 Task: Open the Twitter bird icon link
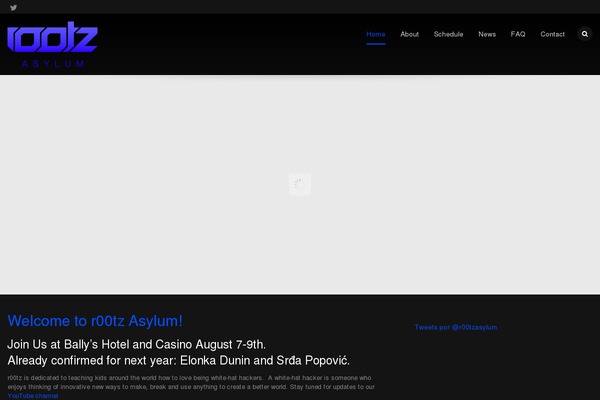click(13, 8)
